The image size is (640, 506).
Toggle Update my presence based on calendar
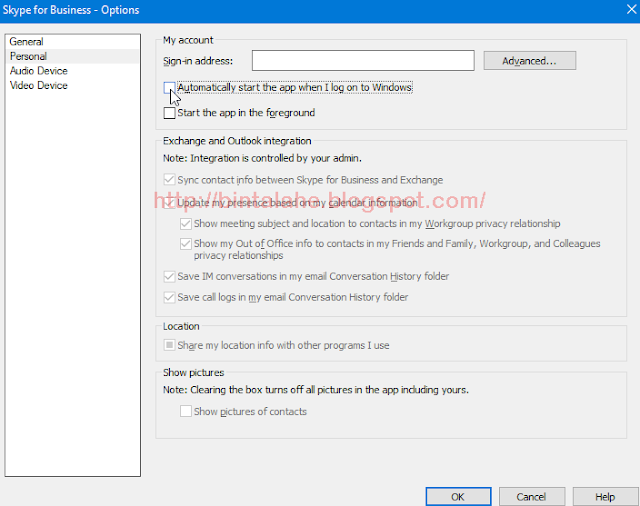point(169,203)
